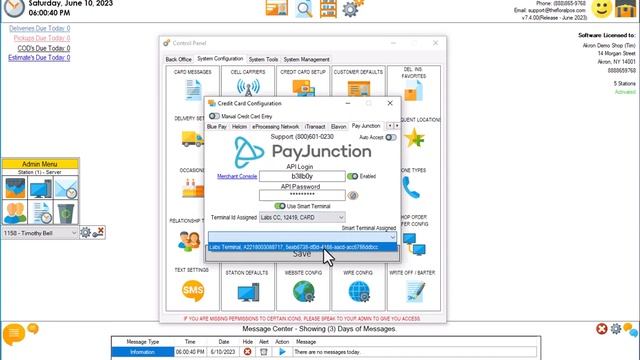Switch to the Back Office tab
The image size is (640, 360).
pyautogui.click(x=178, y=60)
